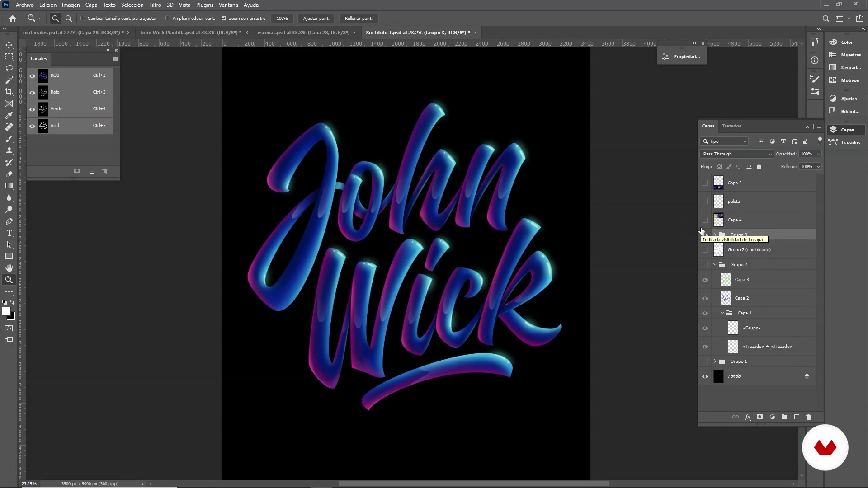Load channel as selection icon
The height and width of the screenshot is (488, 868).
click(x=64, y=171)
